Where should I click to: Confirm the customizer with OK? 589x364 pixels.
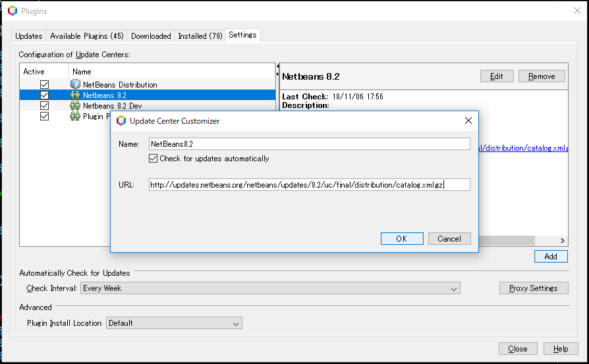pyautogui.click(x=402, y=239)
